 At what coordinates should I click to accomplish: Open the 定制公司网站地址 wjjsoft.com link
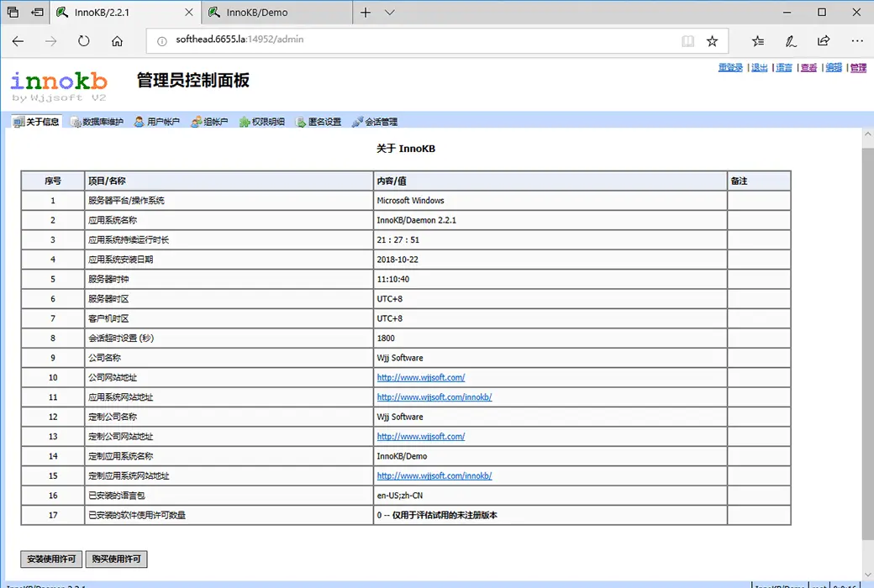point(421,437)
